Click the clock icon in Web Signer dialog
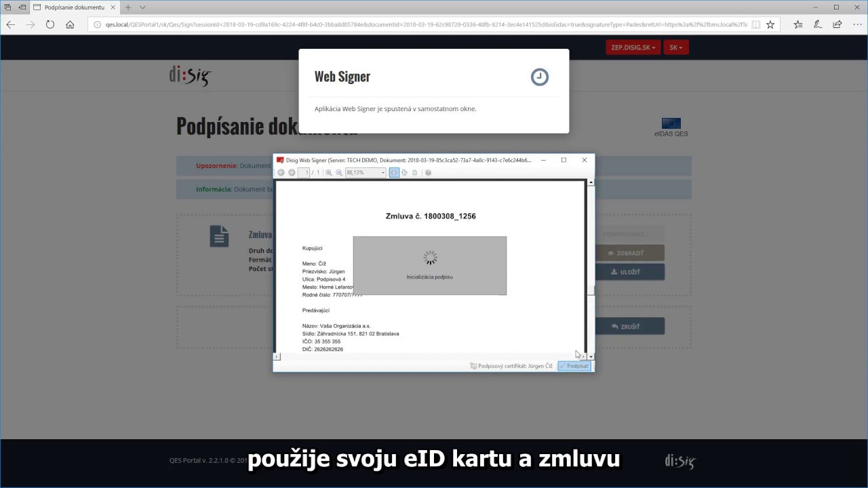Image resolution: width=868 pixels, height=488 pixels. tap(540, 77)
